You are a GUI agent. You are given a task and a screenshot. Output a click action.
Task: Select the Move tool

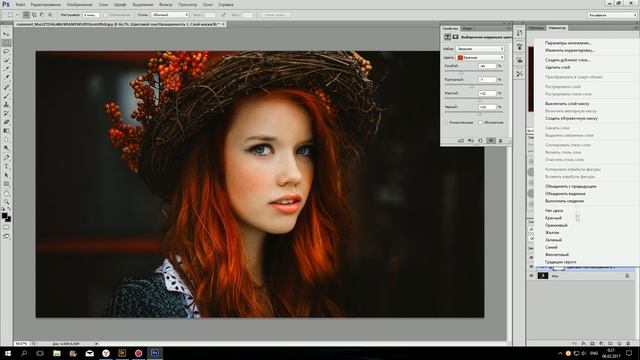coord(6,34)
